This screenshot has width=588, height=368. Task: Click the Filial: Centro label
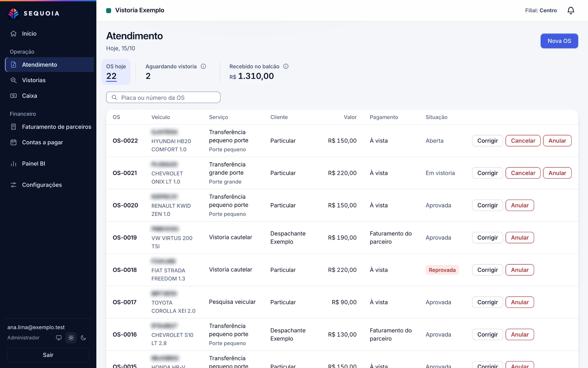[541, 10]
